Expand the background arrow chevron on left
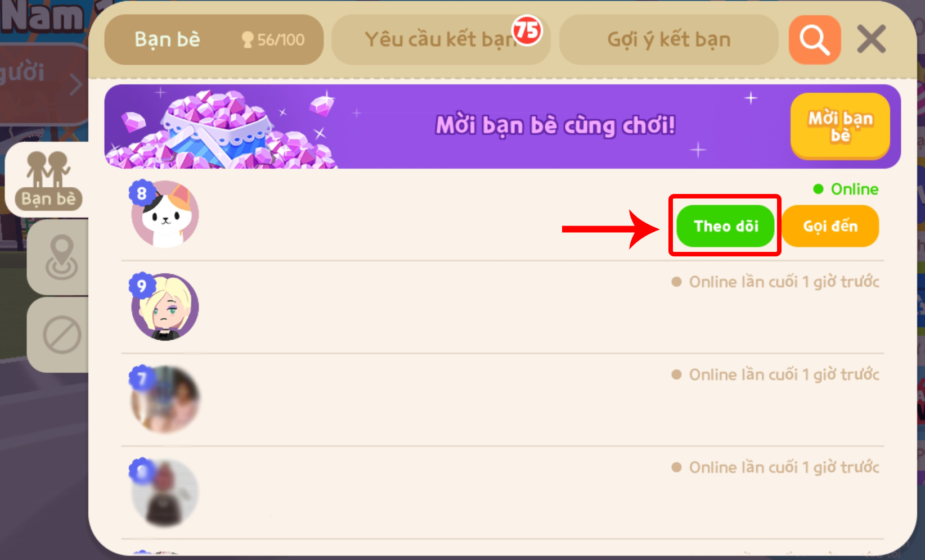This screenshot has width=925, height=560. 75,85
